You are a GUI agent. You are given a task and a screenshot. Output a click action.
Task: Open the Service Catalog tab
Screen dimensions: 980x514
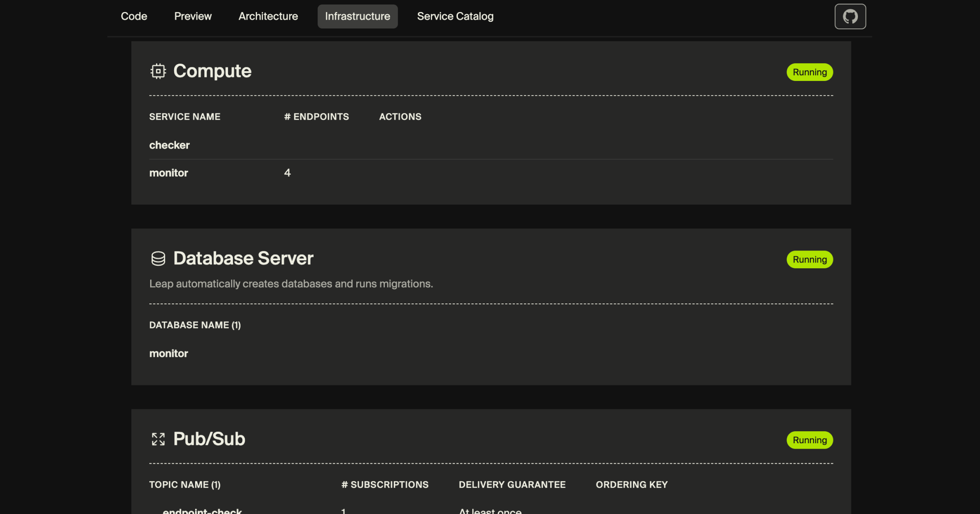pyautogui.click(x=455, y=16)
